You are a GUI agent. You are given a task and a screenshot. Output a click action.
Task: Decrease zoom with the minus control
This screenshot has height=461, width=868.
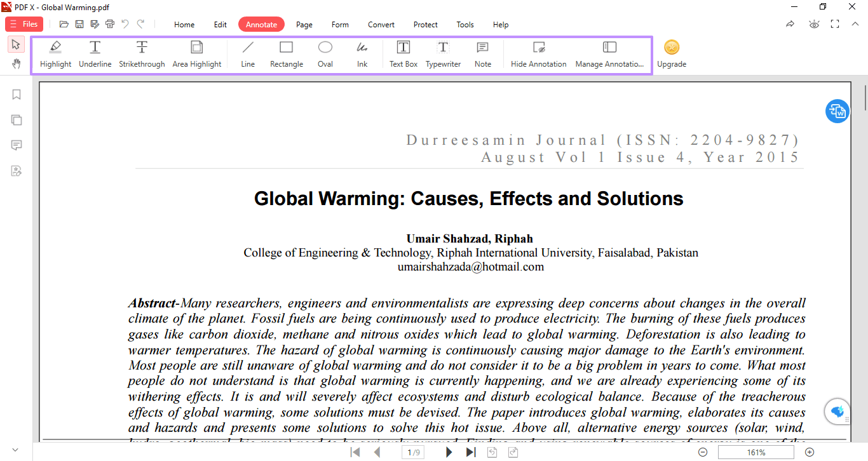(x=703, y=451)
